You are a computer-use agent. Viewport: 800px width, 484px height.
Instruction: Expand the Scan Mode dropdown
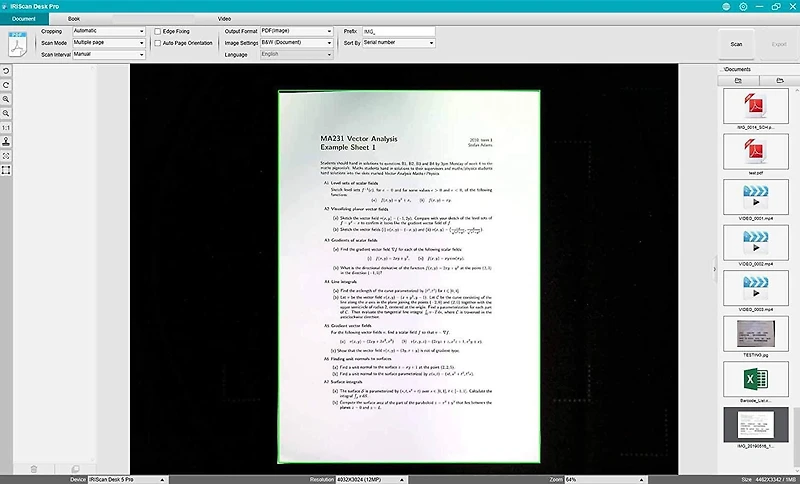pos(109,43)
